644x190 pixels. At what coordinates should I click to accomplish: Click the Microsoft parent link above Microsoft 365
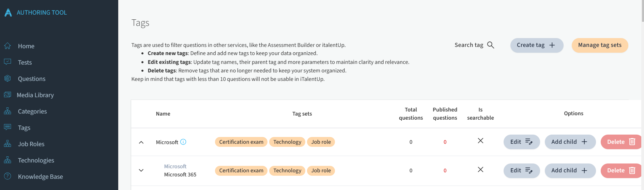tap(175, 166)
